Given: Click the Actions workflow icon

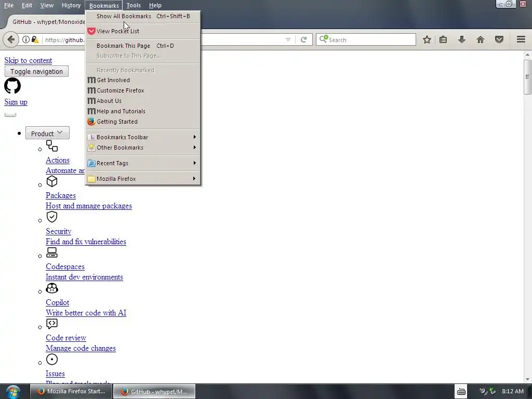Looking at the screenshot, I should (x=52, y=146).
